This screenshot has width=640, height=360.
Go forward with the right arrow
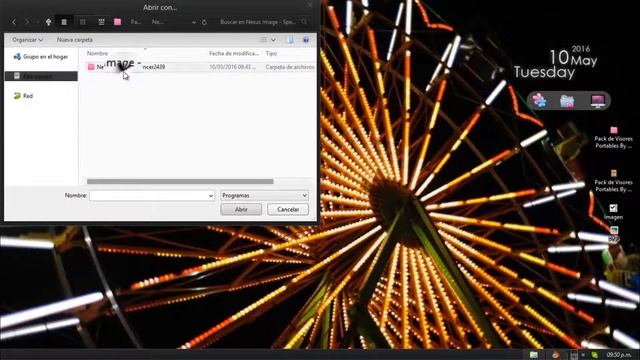[27, 22]
